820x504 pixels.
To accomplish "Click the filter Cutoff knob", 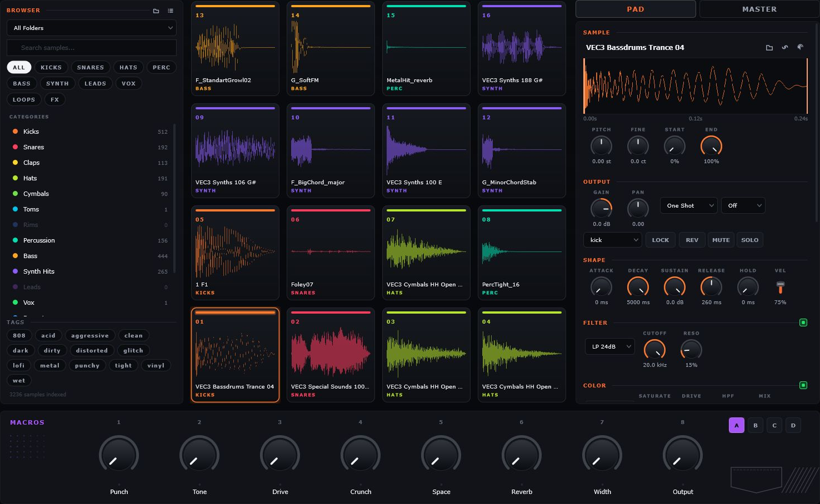I will point(654,350).
